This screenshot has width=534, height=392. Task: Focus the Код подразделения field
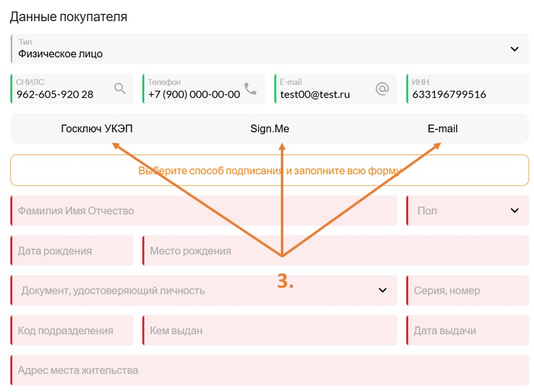point(72,330)
